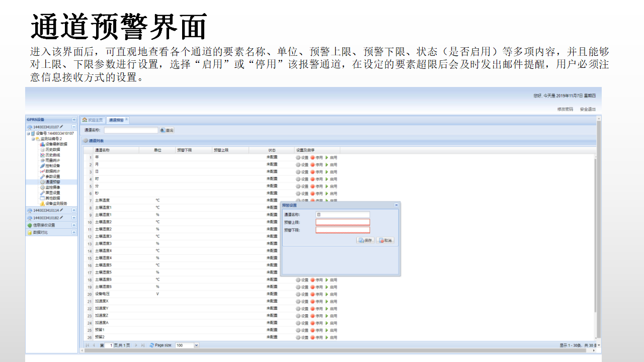The image size is (644, 362).
Task: Open the Page size dropdown
Action: pos(196,345)
